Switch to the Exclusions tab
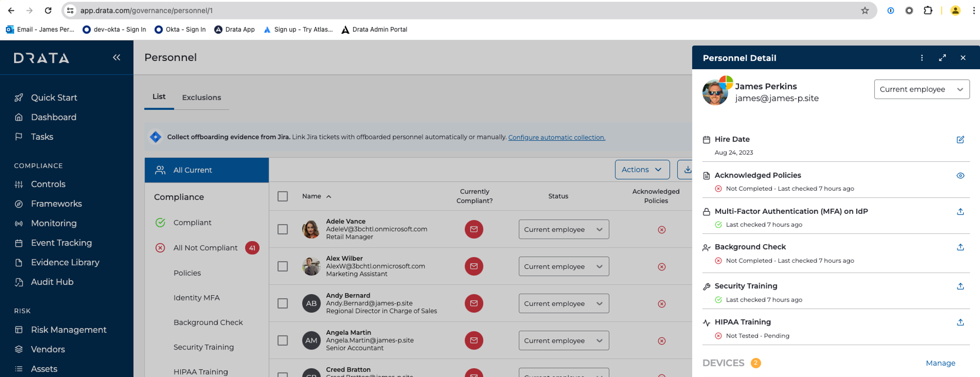Screen dimensions: 980x377 click(x=201, y=98)
